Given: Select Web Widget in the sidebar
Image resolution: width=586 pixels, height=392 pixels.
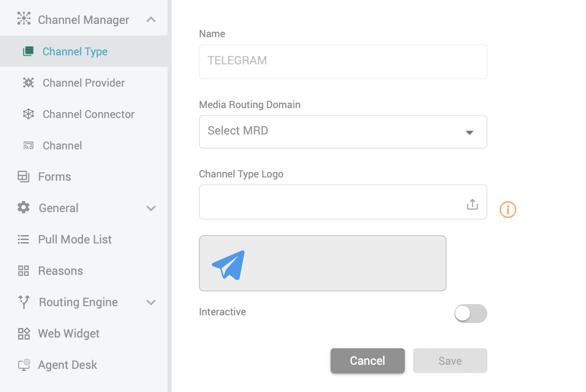Looking at the screenshot, I should click(x=69, y=333).
